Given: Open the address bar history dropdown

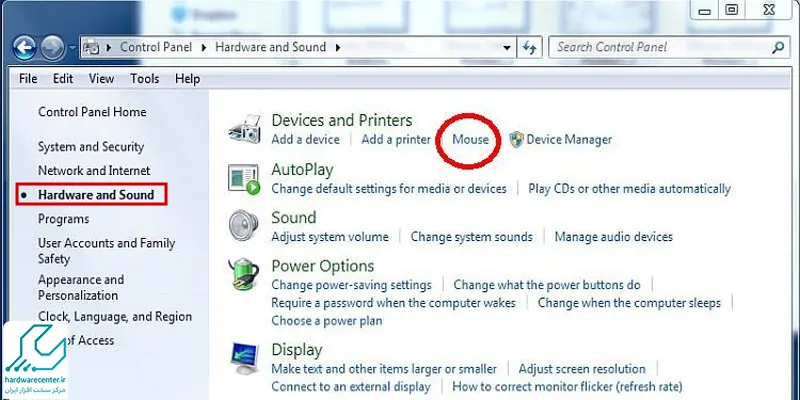Looking at the screenshot, I should (507, 48).
